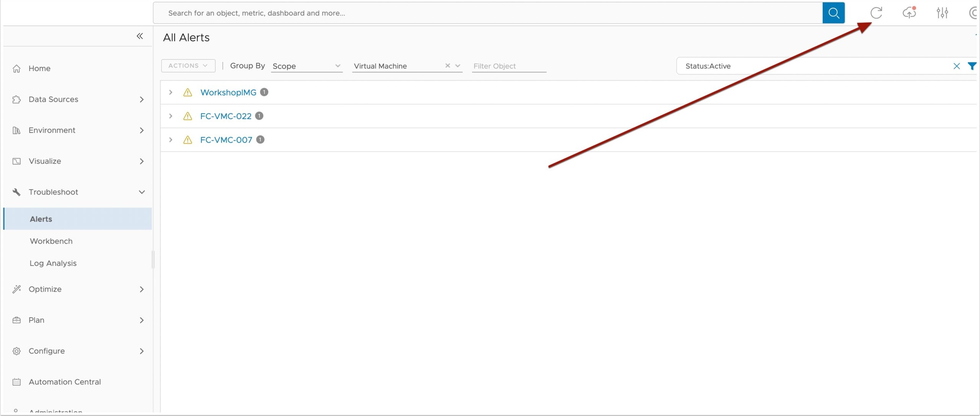The image size is (980, 416).
Task: Click the Home house icon
Action: click(x=16, y=69)
